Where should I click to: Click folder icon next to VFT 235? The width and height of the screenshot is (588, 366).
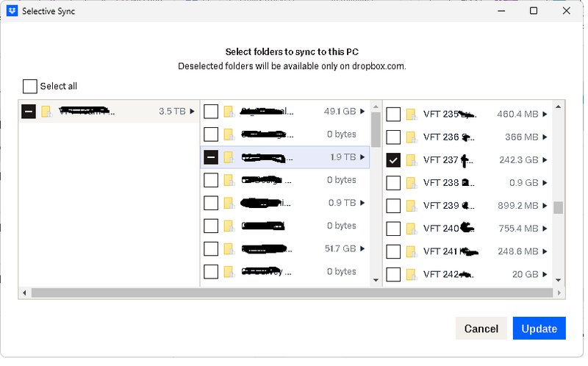412,115
